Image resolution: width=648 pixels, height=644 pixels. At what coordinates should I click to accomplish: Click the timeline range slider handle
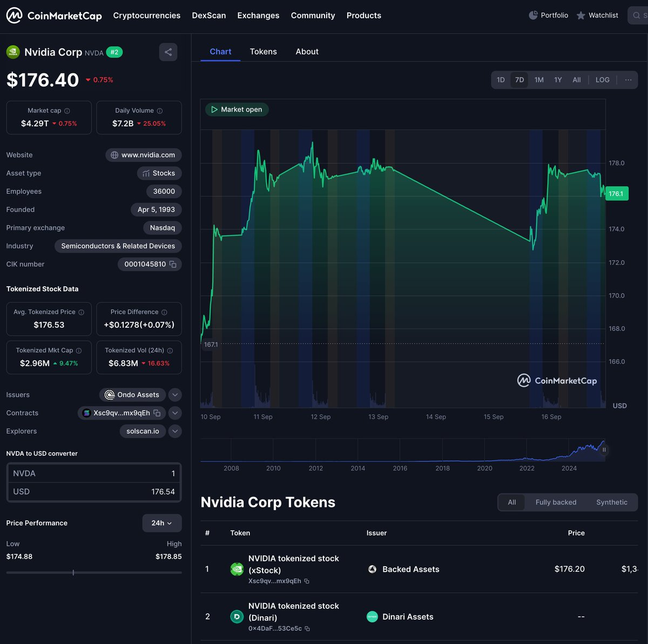[604, 450]
